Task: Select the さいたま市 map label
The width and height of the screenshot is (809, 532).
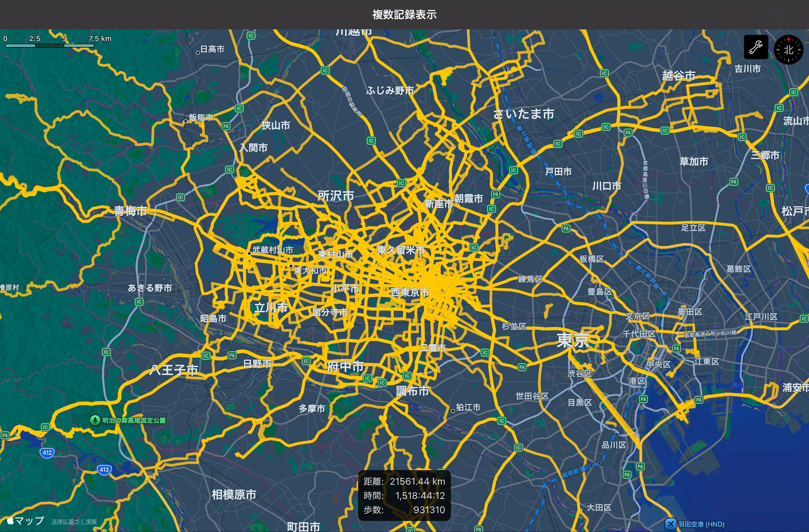Action: tap(523, 114)
